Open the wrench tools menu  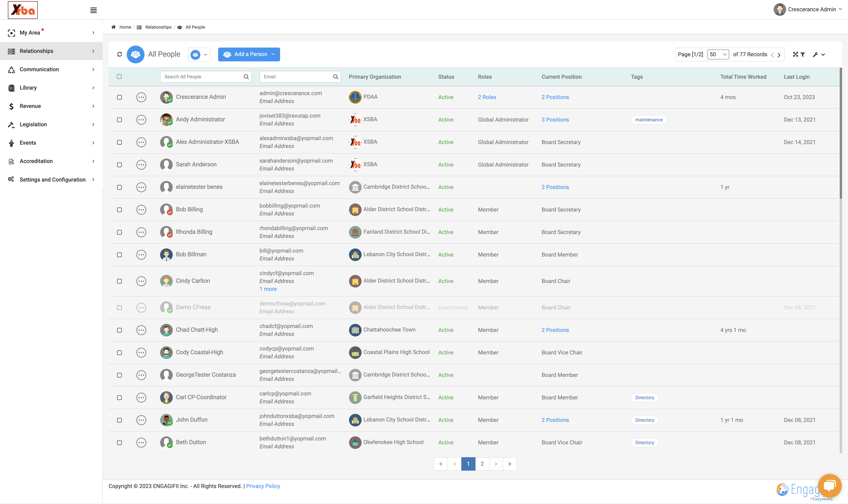[x=819, y=54]
